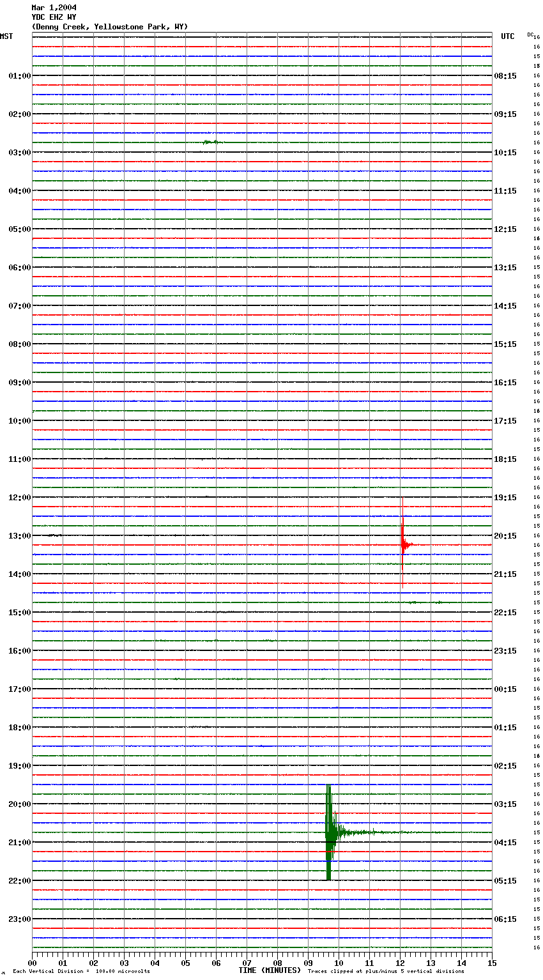Click the green coda tail after the large event

(383, 832)
